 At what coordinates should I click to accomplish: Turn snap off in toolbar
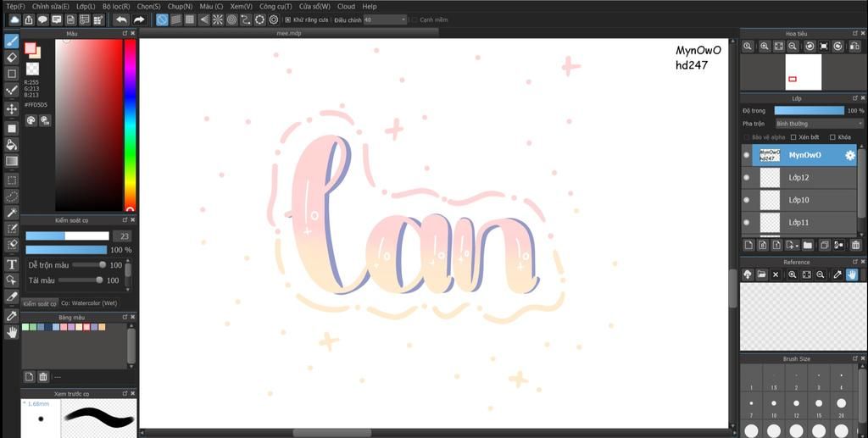pyautogui.click(x=162, y=20)
